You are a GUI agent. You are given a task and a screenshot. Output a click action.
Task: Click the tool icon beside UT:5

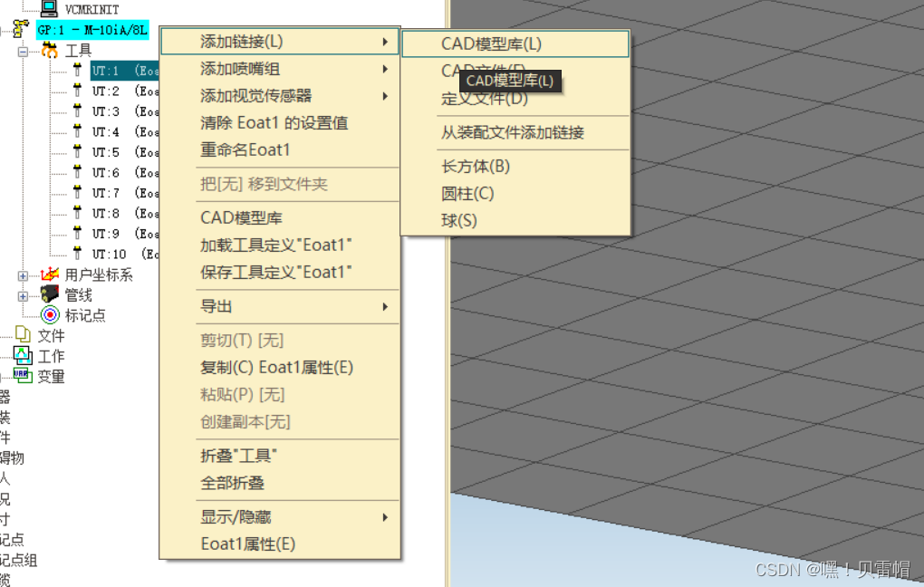[x=77, y=151]
